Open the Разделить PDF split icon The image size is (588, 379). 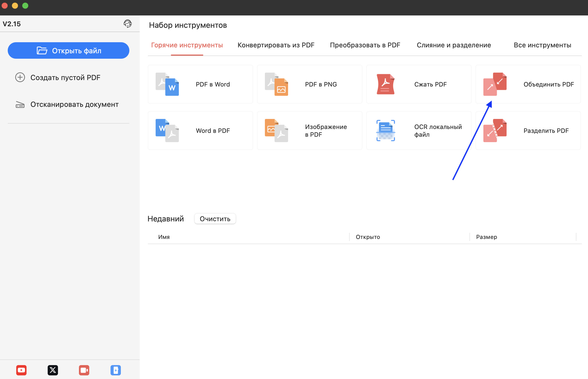[x=495, y=131]
